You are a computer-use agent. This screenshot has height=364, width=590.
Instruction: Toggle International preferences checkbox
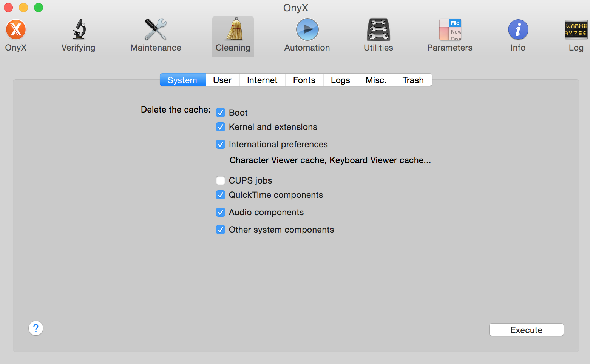pyautogui.click(x=221, y=144)
